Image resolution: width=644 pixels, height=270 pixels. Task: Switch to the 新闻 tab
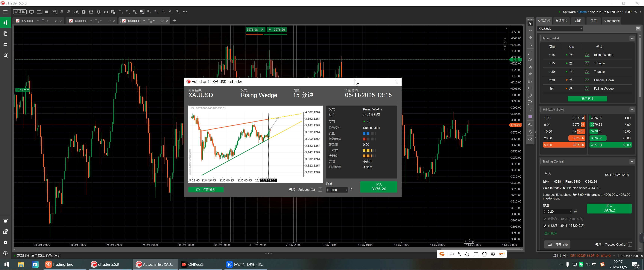pos(578,21)
